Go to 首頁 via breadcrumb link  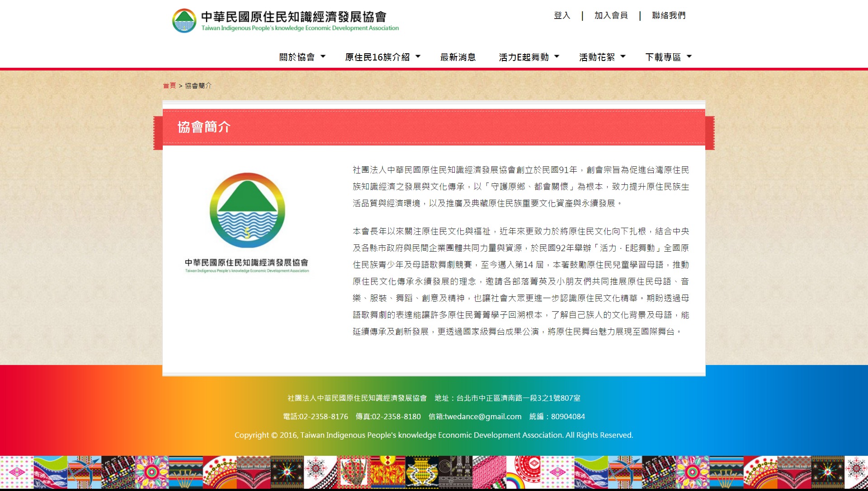170,85
